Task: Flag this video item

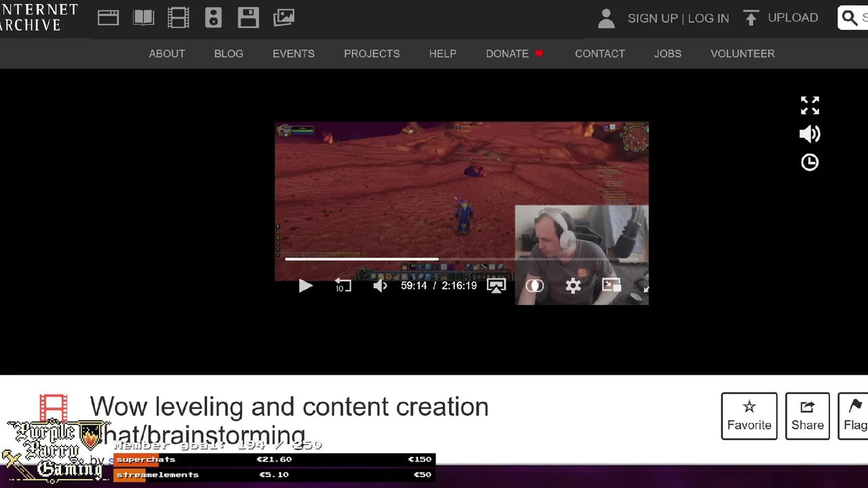Action: coord(854,416)
